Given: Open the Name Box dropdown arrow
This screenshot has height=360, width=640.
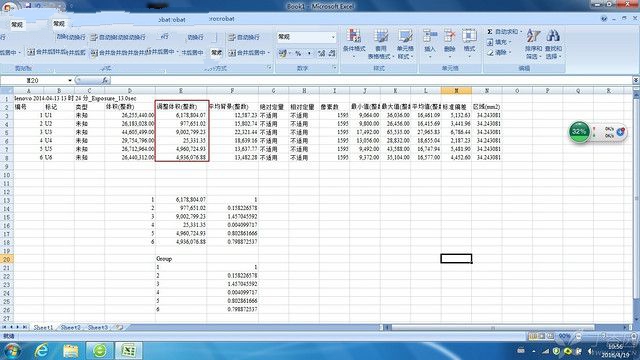Looking at the screenshot, I should pos(70,80).
